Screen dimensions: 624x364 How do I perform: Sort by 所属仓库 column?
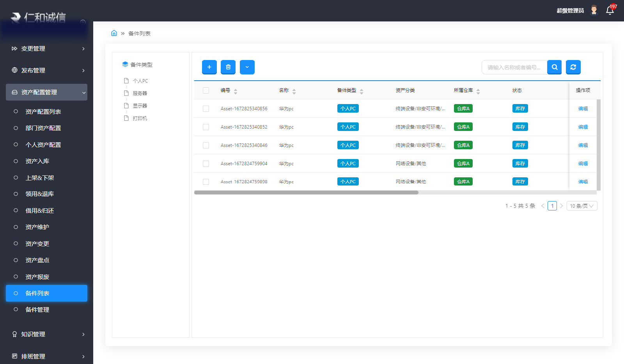(x=478, y=91)
